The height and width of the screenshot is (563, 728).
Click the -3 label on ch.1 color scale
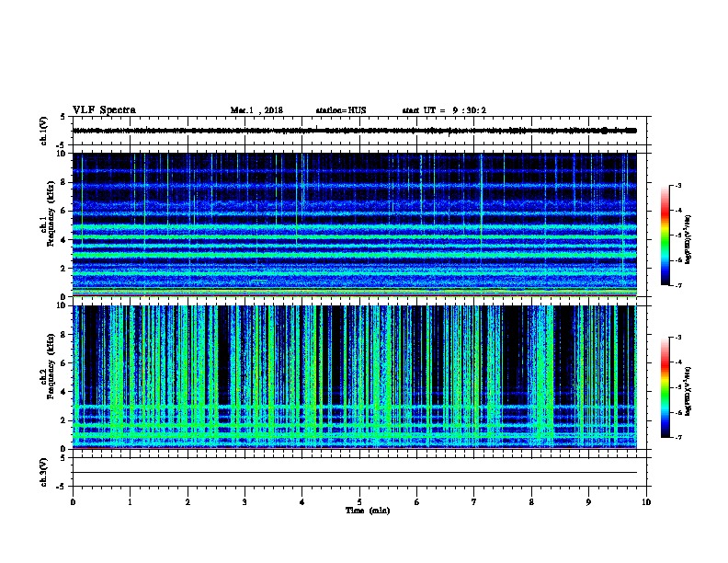(x=677, y=185)
